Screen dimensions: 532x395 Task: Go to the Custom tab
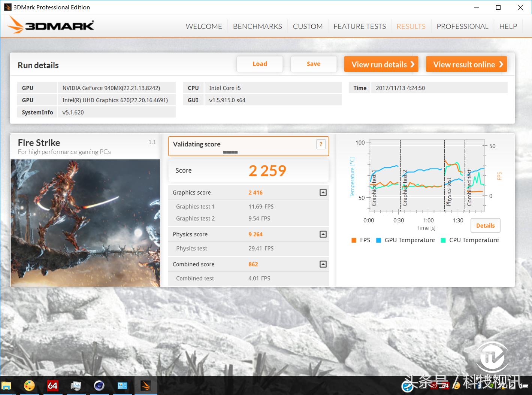point(308,27)
